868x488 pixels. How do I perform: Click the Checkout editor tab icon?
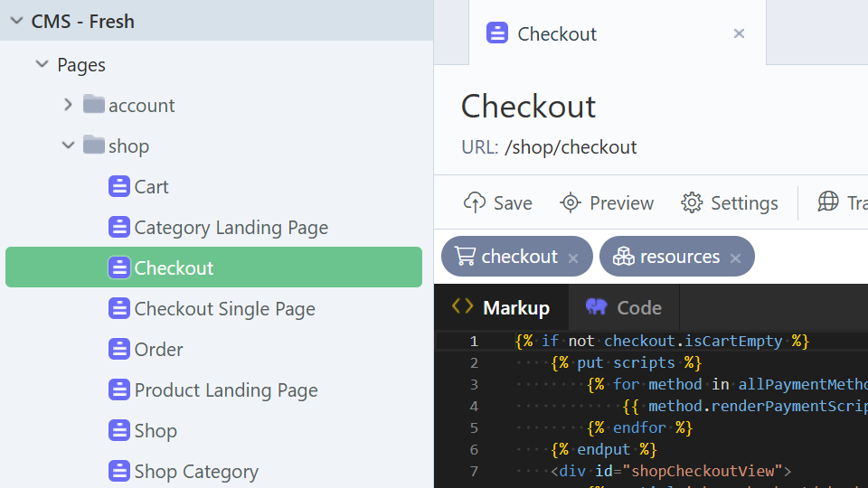[x=497, y=33]
